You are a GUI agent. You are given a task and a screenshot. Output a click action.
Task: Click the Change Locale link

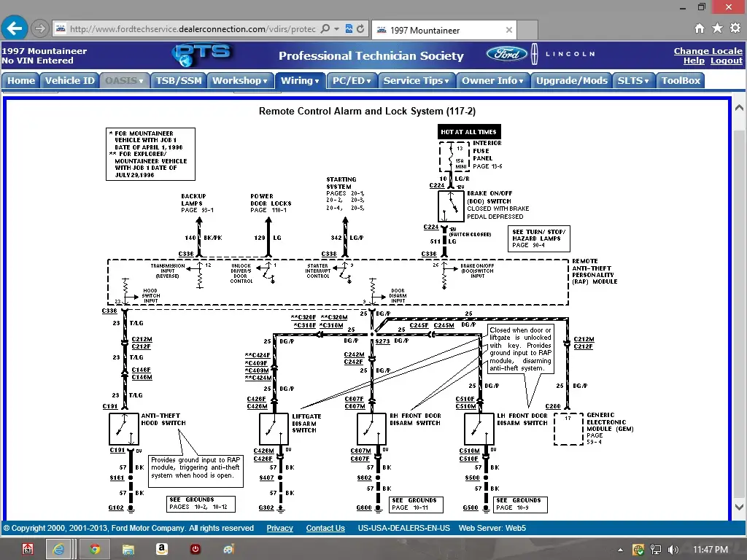pyautogui.click(x=708, y=50)
